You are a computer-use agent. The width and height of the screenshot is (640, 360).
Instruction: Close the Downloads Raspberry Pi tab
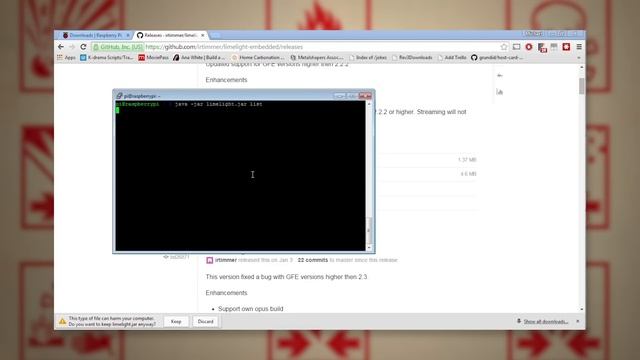[x=127, y=36]
